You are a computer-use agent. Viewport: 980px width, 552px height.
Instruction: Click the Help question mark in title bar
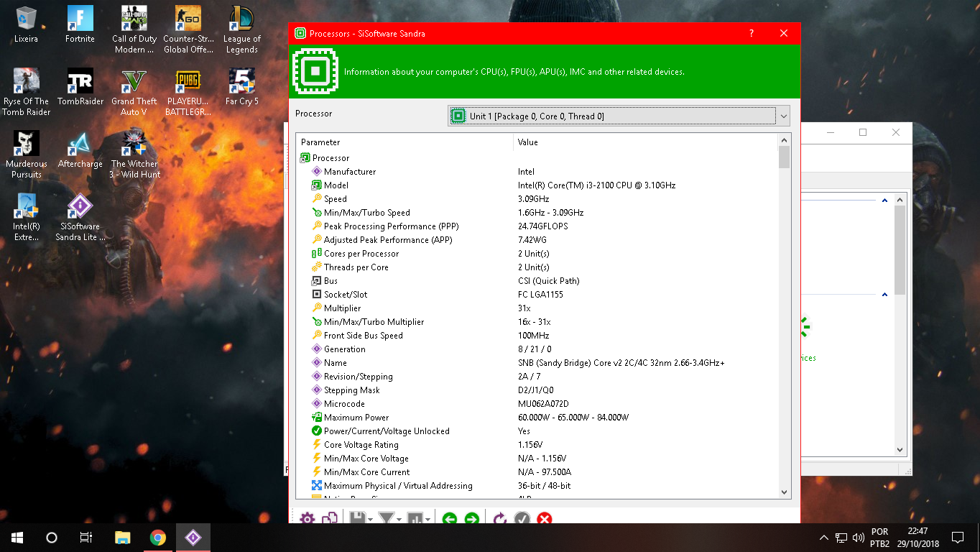[x=752, y=33]
